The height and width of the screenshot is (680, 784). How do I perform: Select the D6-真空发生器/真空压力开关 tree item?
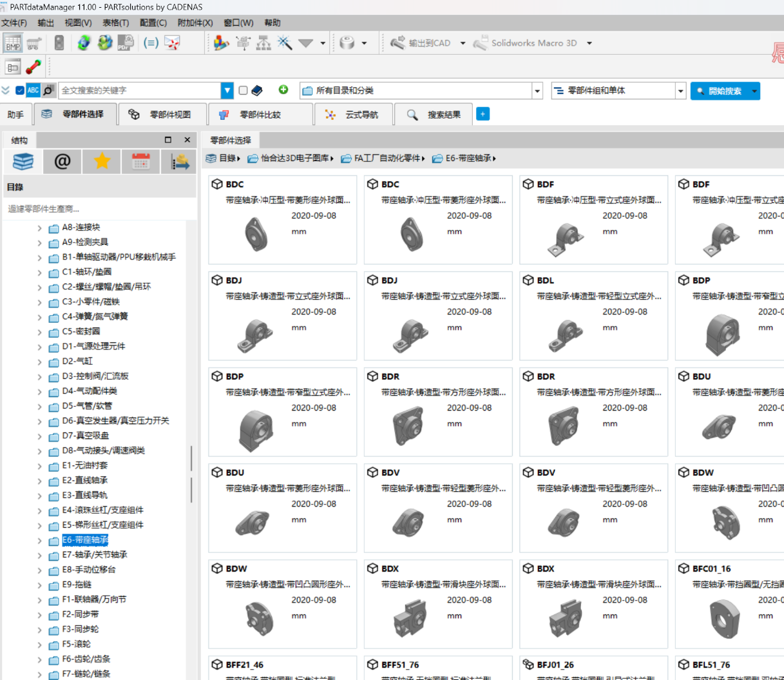[115, 421]
